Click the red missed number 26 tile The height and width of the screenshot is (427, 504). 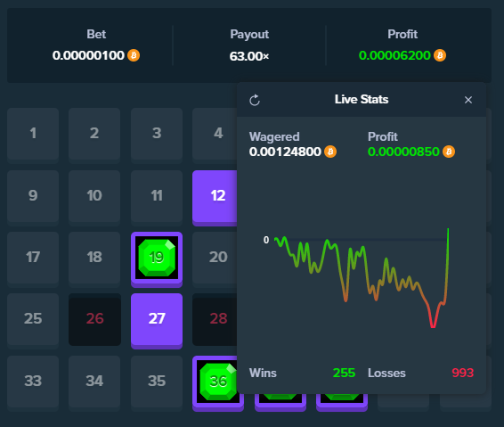point(94,319)
